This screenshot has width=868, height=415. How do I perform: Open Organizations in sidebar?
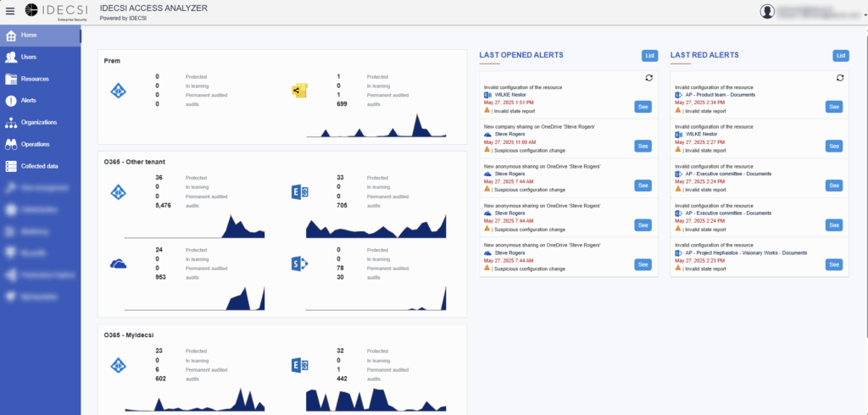(41, 122)
